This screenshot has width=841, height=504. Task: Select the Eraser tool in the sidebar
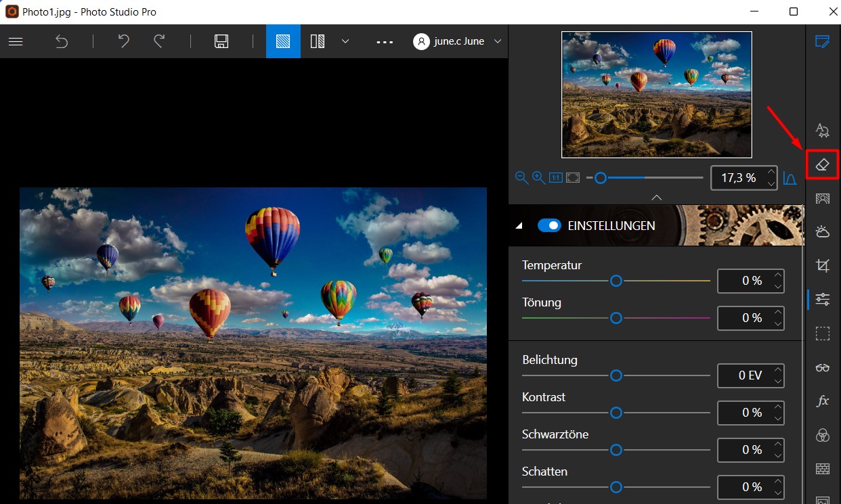(x=823, y=164)
